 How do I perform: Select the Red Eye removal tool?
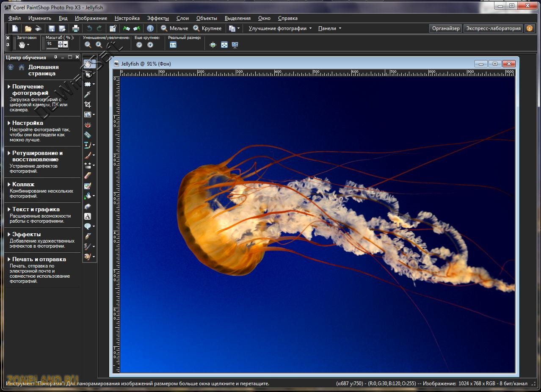88,125
